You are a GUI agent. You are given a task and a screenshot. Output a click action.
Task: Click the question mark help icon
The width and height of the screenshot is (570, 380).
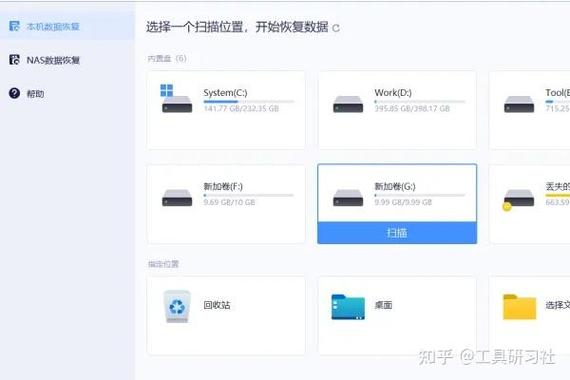pyautogui.click(x=14, y=93)
